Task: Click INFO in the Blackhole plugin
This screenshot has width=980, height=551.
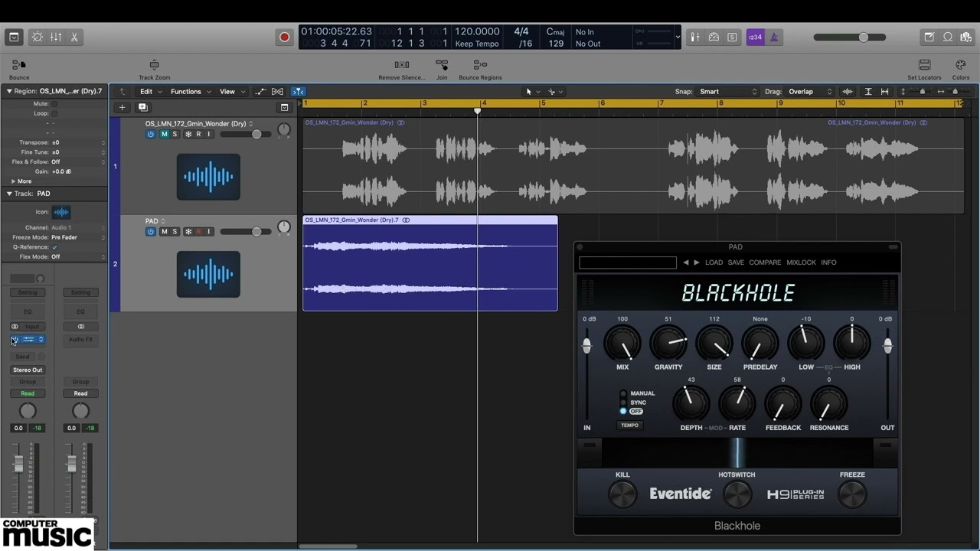Action: click(x=828, y=262)
